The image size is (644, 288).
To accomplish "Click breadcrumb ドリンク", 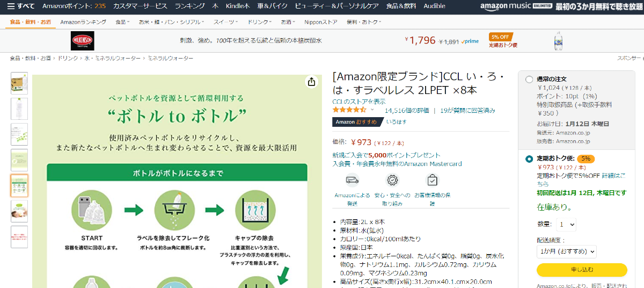I will click(68, 58).
